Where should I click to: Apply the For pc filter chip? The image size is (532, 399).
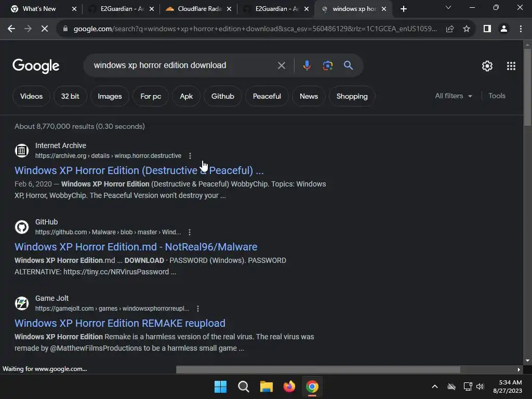[x=151, y=96]
